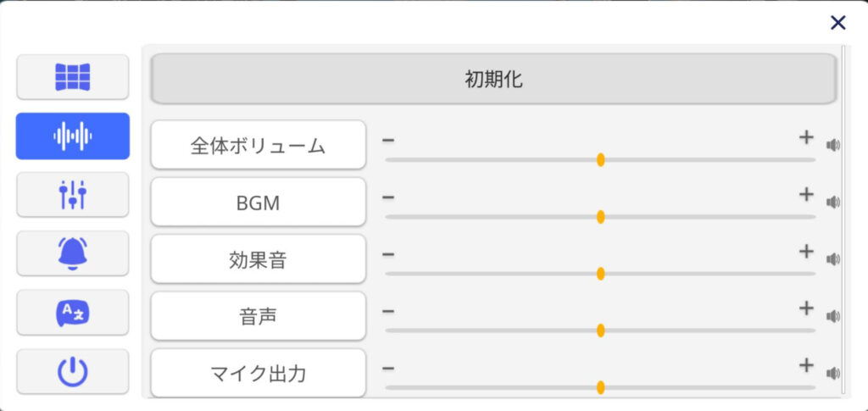Screen dimensions: 868x411
Task: Decrease 音声 volume with minus button
Action: coord(388,311)
